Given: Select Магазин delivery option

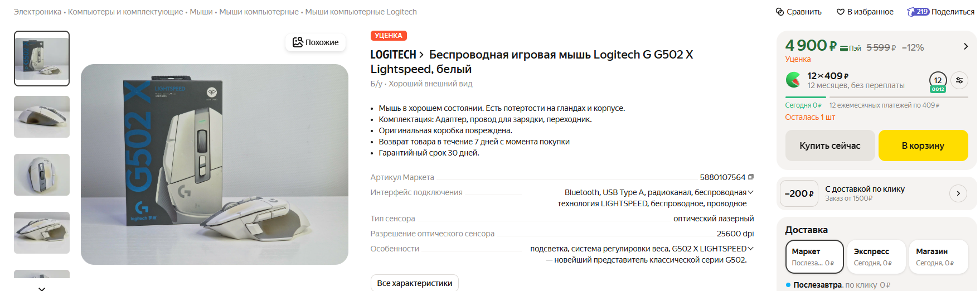Looking at the screenshot, I should pos(938,257).
